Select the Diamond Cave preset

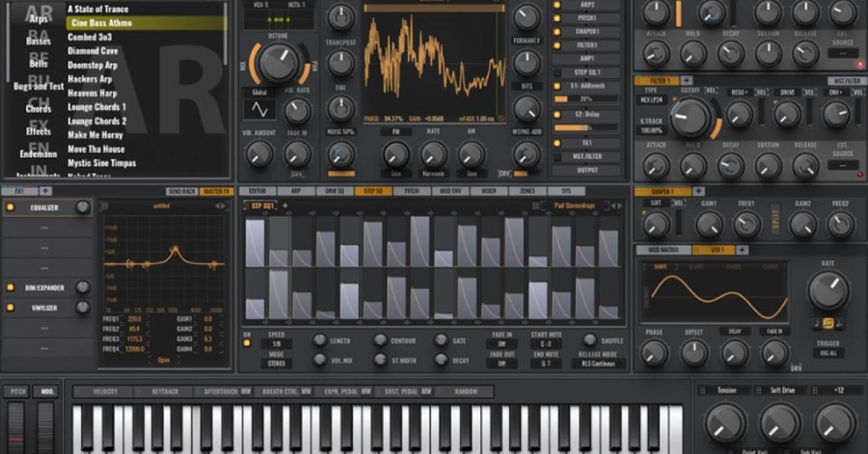(93, 51)
